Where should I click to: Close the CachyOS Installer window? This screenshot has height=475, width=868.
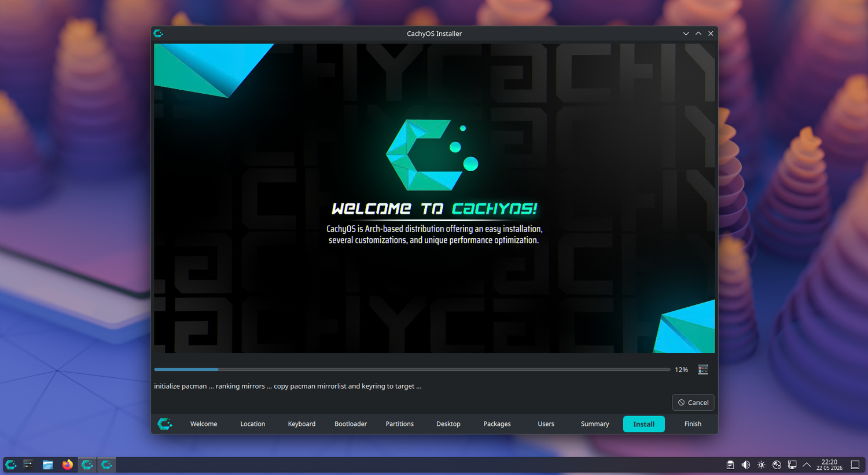tap(711, 34)
